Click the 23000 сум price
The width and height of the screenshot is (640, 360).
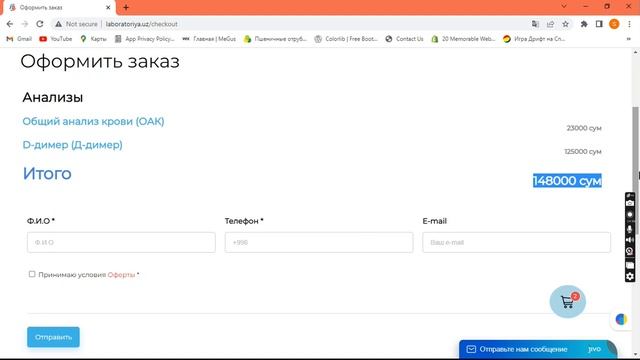tap(584, 128)
